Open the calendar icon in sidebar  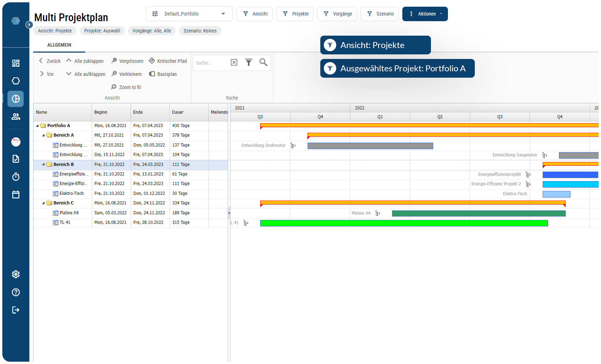tap(16, 195)
